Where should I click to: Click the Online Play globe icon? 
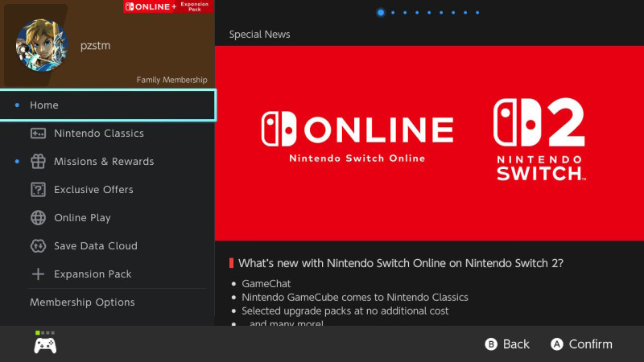38,217
